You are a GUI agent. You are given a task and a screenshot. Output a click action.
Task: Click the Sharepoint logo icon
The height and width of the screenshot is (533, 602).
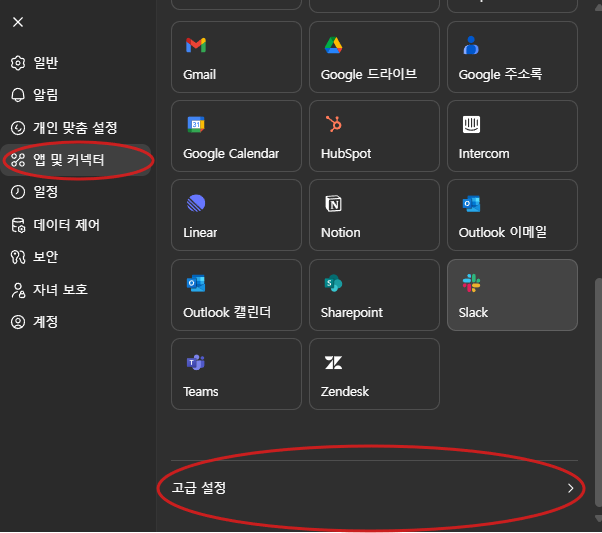point(334,283)
